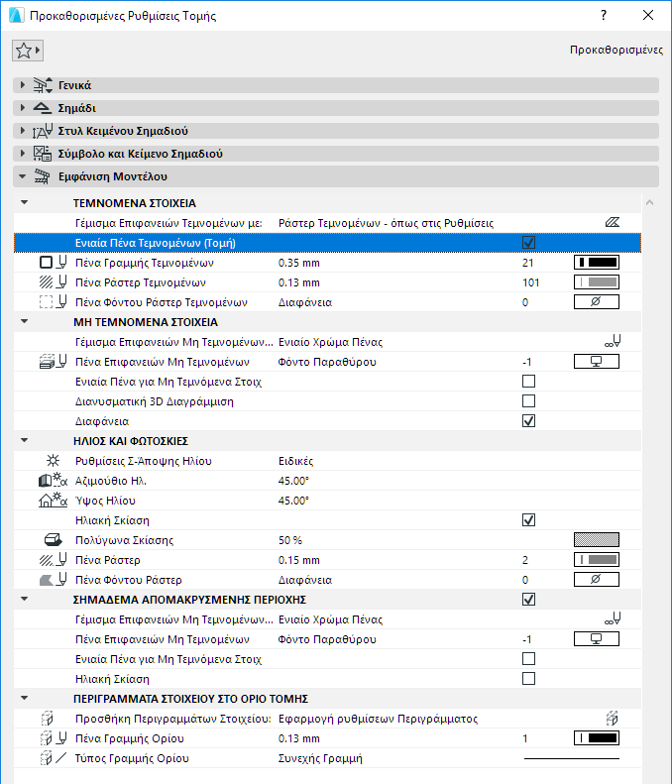Viewport: 672px width, 784px height.
Task: Enable first Ενιαία Πένα για Μη Τεμνόμενα Στοιχ checkbox
Action: tap(528, 382)
